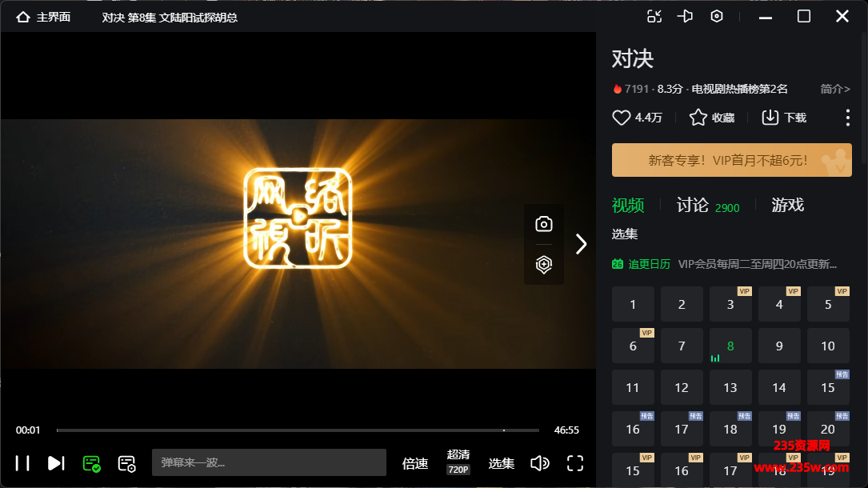Click the danmaku text input field
The image size is (868, 488).
(x=268, y=462)
